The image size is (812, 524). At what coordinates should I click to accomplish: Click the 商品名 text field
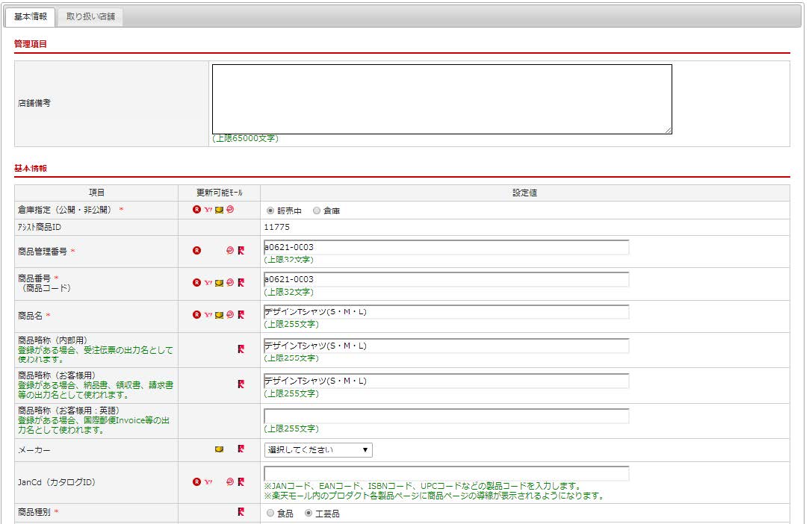coord(446,311)
